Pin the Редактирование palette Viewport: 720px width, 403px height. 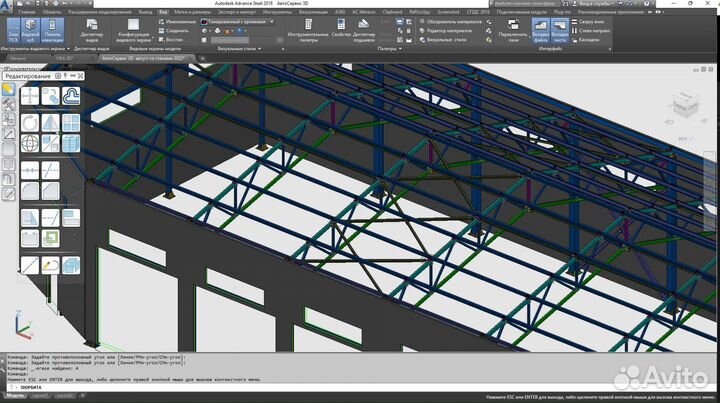click(65, 76)
